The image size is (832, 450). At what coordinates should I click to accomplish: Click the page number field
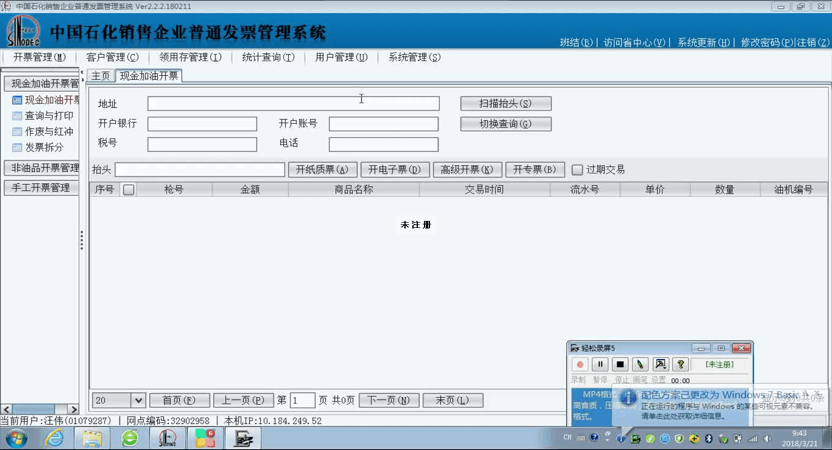(x=302, y=400)
